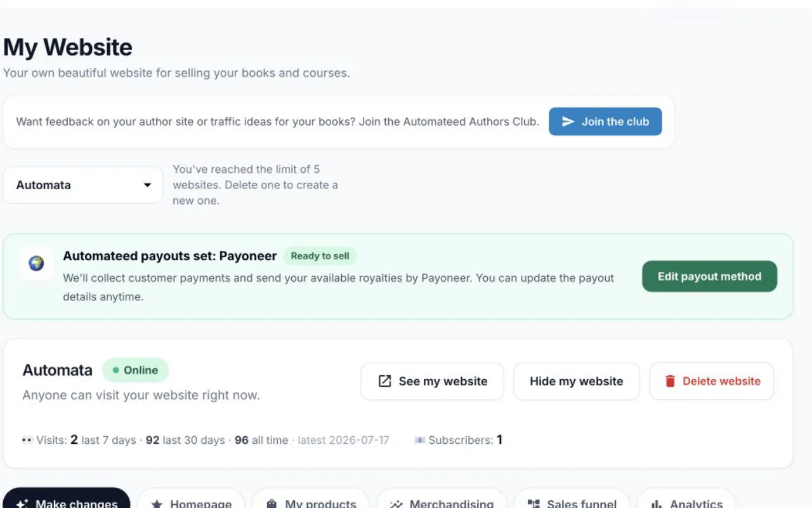Viewport: 812px width, 508px height.
Task: Click the 'Want feedback on your author site' text
Action: (277, 121)
